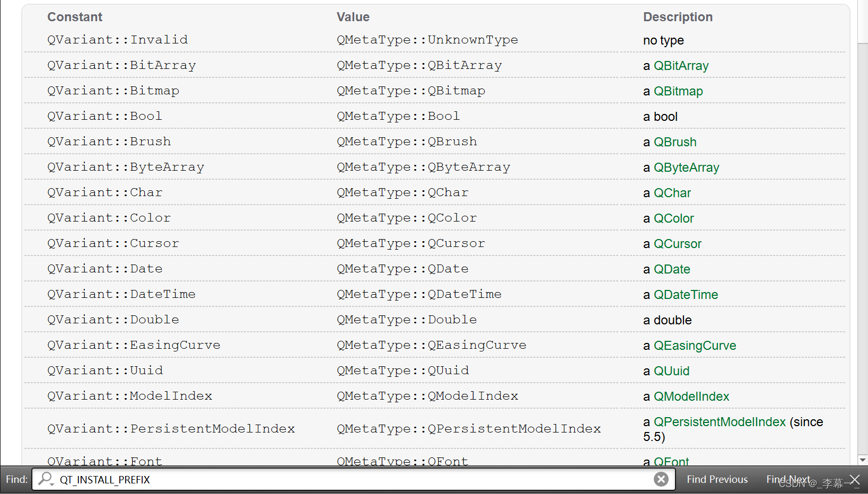Click the QVariant::Invalid cell
Viewport: 868px width, 494px height.
tap(117, 40)
